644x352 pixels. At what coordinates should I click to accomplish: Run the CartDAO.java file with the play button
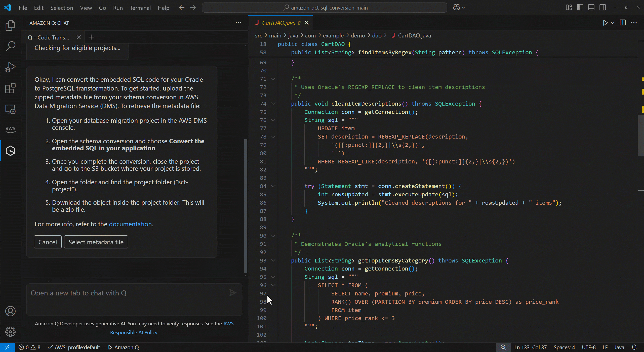[605, 23]
